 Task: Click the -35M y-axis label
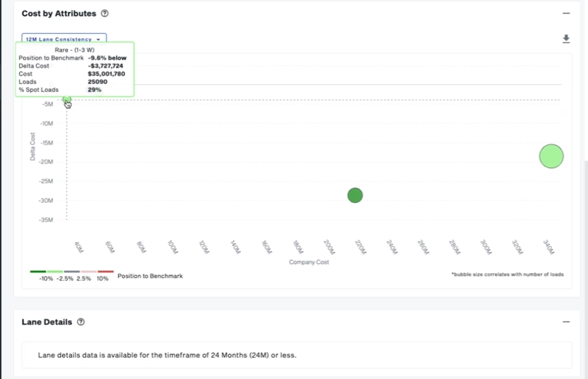[46, 220]
